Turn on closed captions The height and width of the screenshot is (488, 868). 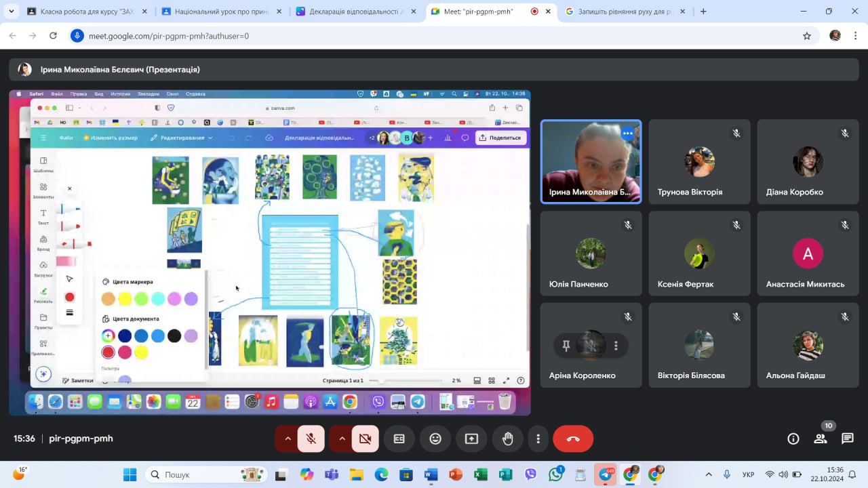click(x=399, y=439)
